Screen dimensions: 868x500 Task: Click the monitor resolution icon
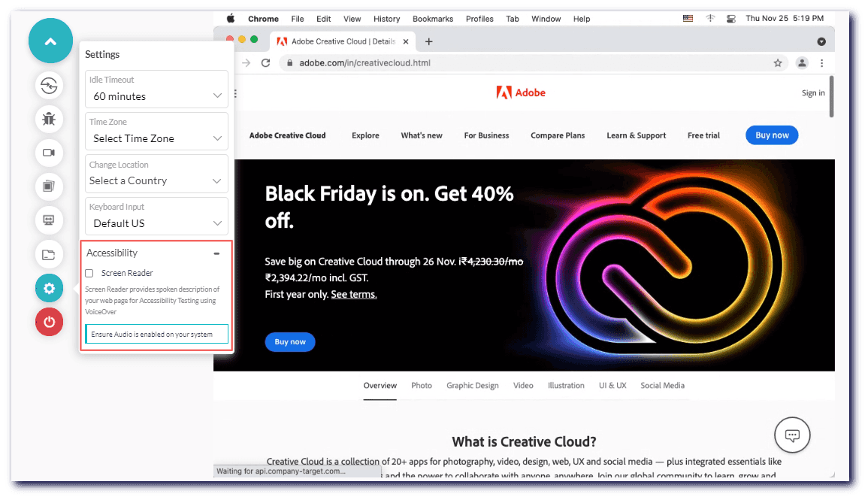coord(50,220)
